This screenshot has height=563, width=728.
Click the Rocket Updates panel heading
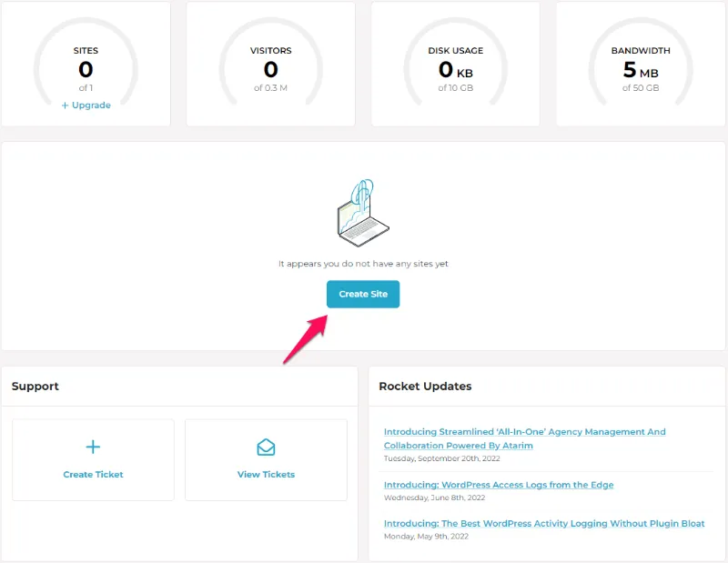(425, 386)
